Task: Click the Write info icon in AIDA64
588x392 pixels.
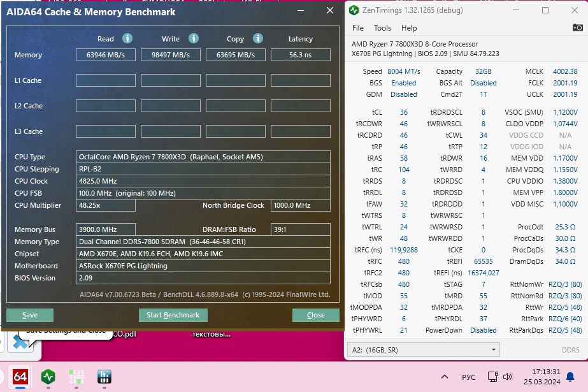Action: (x=194, y=38)
